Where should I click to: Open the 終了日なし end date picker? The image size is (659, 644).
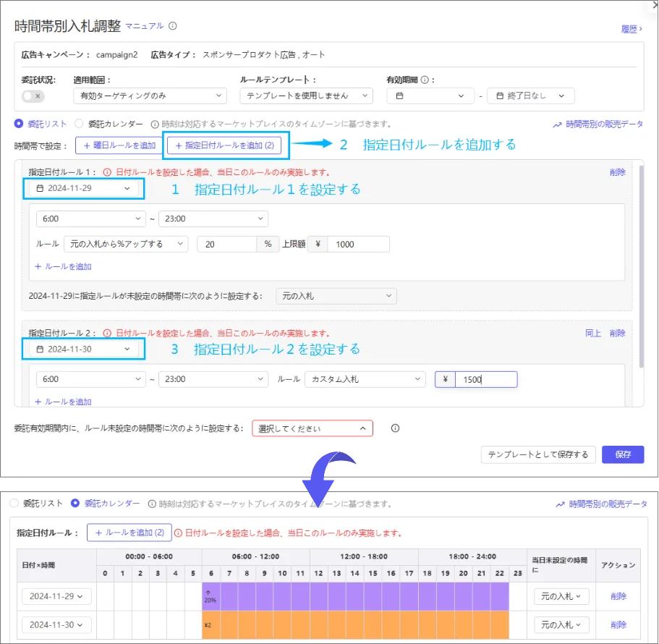coord(530,96)
